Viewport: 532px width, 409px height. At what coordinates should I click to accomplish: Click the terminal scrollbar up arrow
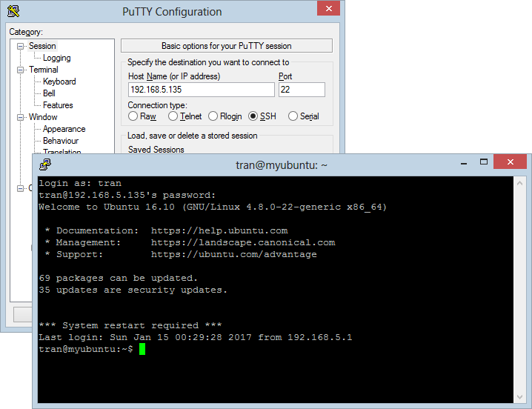click(519, 183)
